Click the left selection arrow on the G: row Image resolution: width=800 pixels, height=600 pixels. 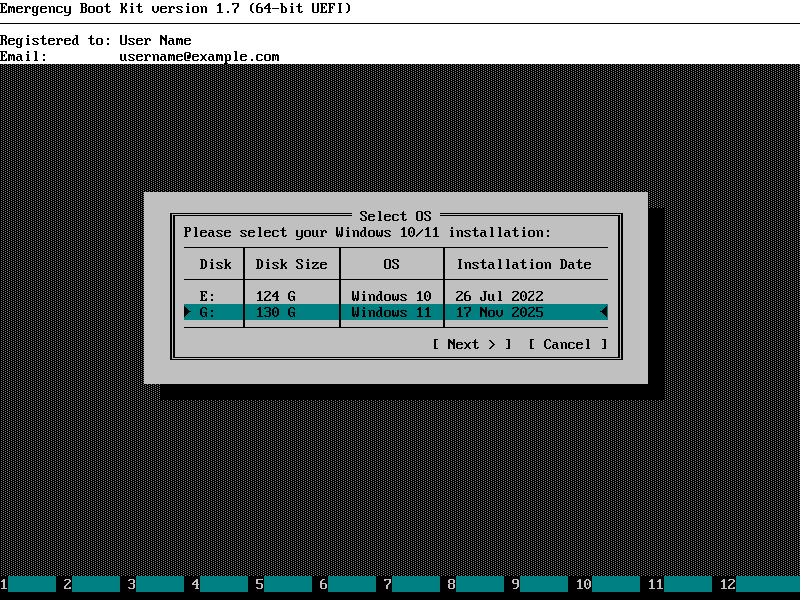[x=188, y=312]
